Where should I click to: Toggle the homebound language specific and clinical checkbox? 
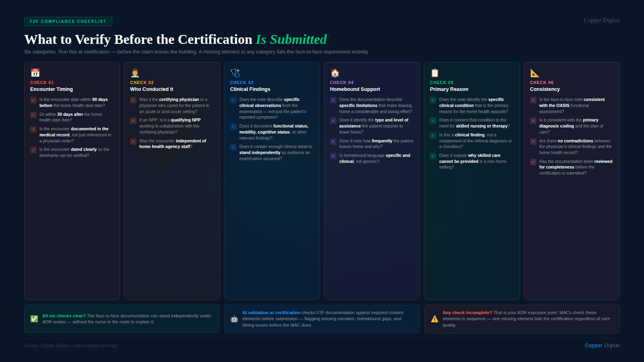333,156
